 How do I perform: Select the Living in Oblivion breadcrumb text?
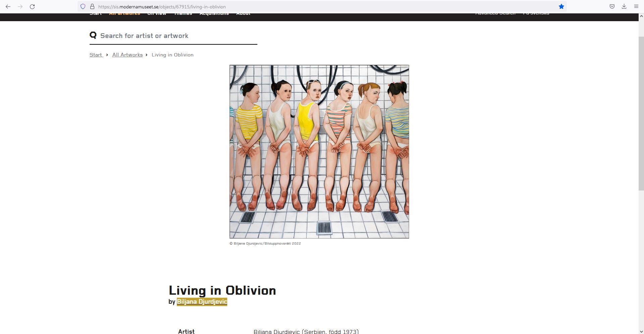172,55
